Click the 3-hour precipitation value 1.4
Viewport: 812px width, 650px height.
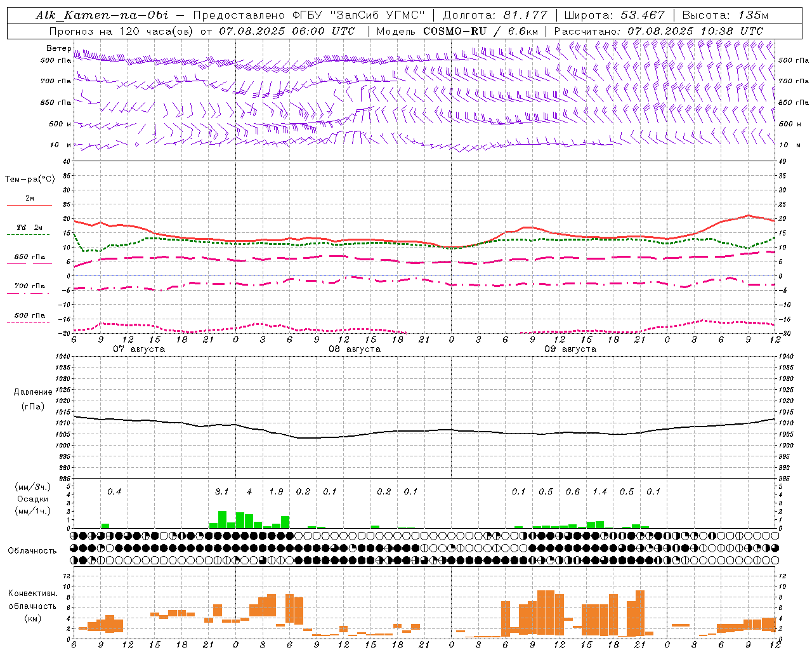[x=599, y=491]
